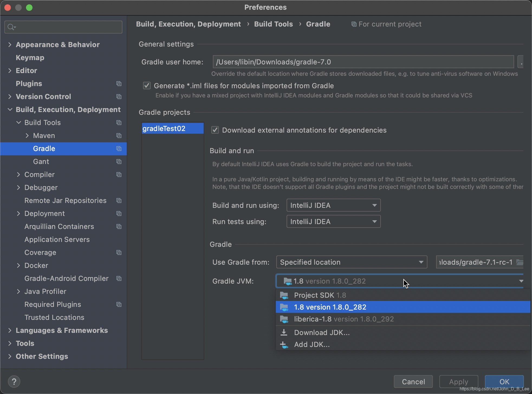The image size is (532, 394).
Task: Select Maven in the Build Tools tree
Action: [x=44, y=136]
